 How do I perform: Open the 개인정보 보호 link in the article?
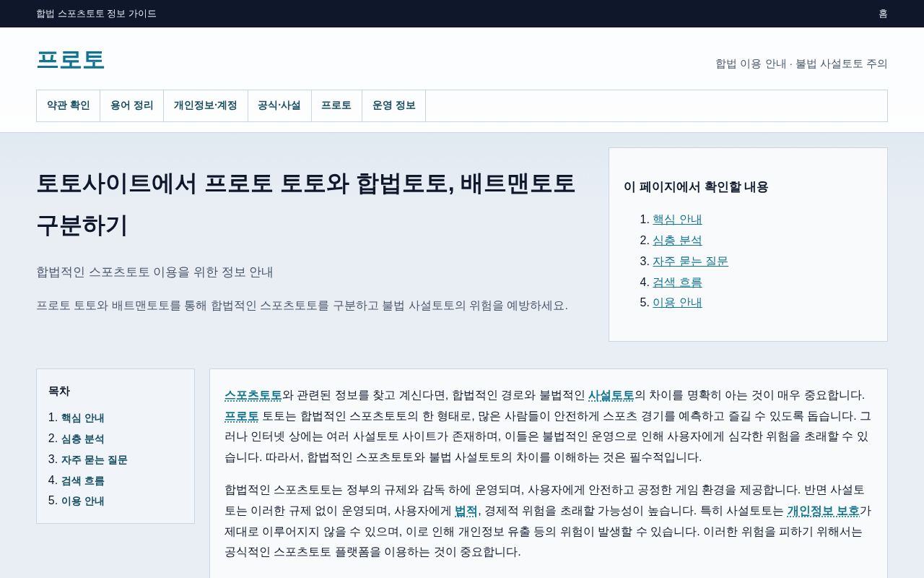point(823,511)
